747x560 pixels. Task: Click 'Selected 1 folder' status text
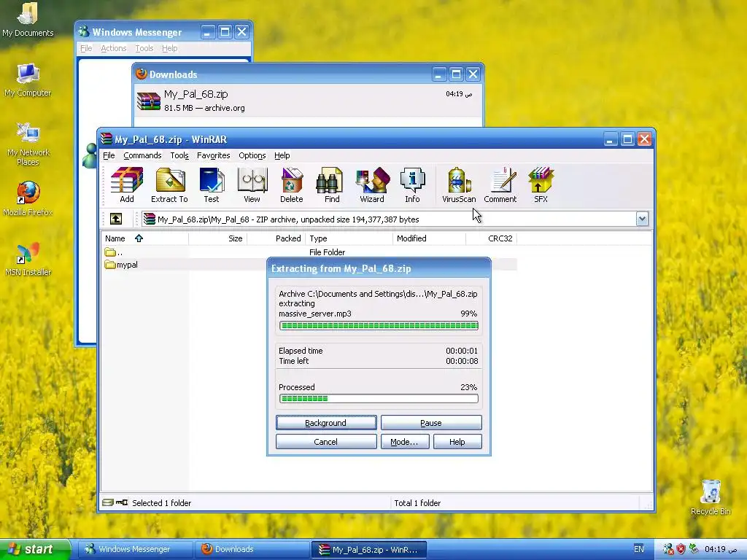pyautogui.click(x=161, y=503)
